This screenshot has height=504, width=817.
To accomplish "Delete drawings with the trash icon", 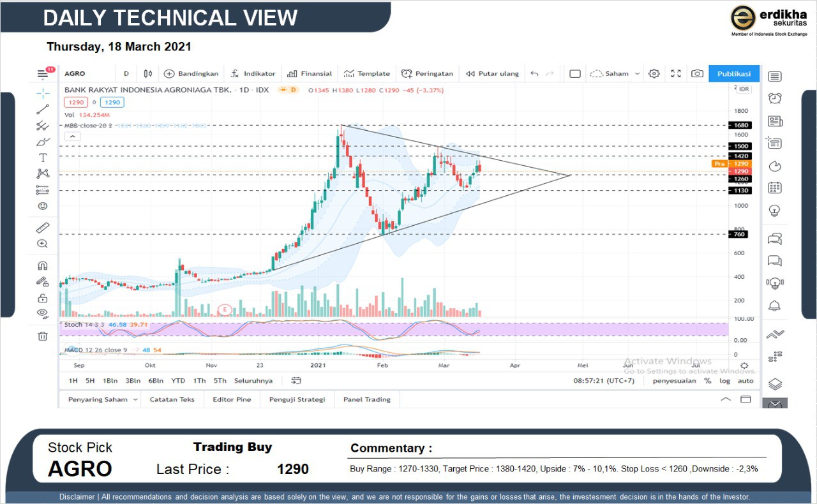I will pos(43,336).
